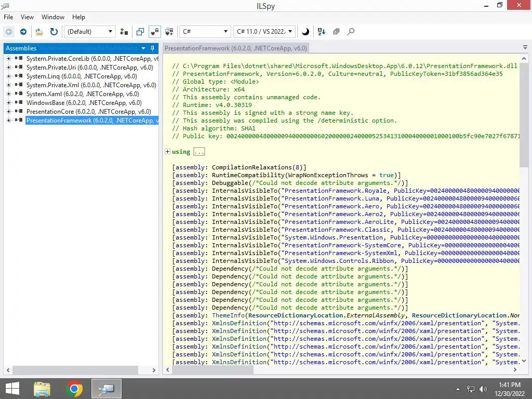Click the ResourceDictionaryLocation type link
The width and height of the screenshot is (532, 399).
[296, 315]
